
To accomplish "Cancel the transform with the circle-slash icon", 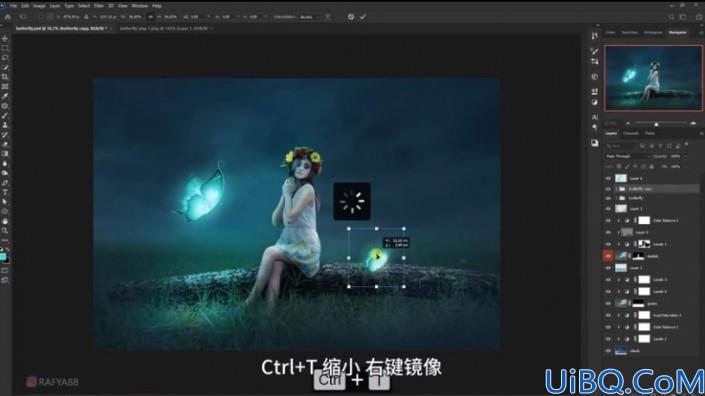I will [351, 17].
